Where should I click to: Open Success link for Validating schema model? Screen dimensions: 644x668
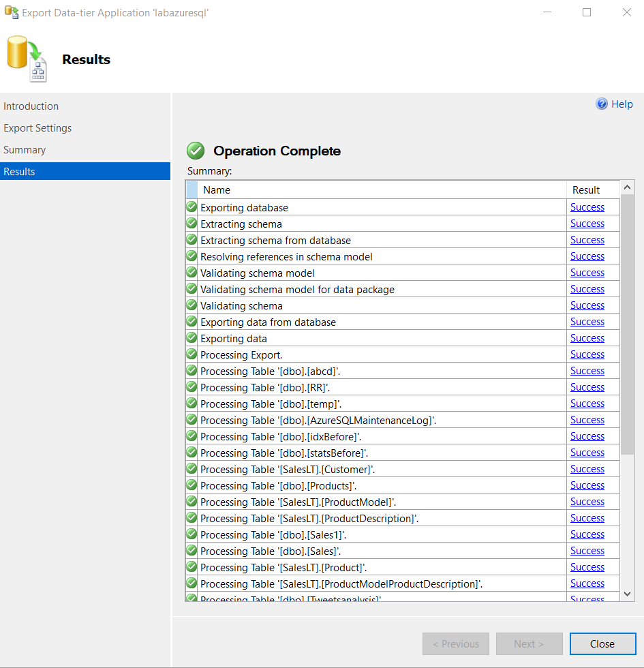click(x=587, y=272)
